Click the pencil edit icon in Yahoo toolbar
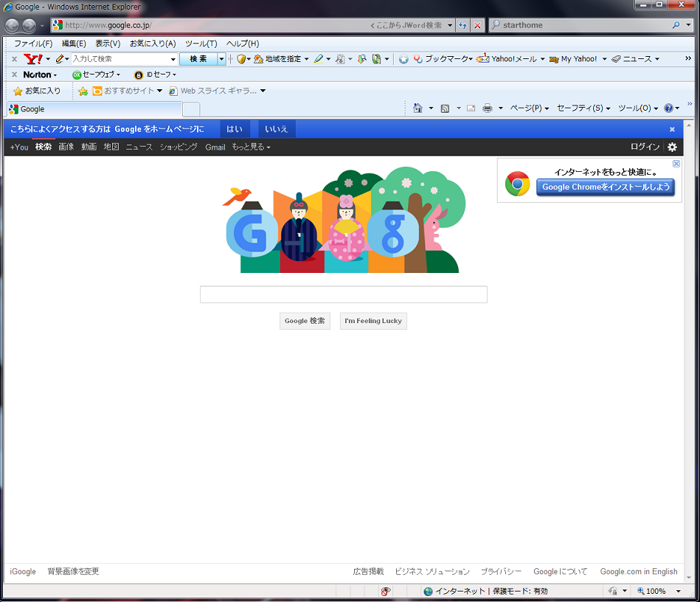Screen dimensions: 700x602 point(60,59)
